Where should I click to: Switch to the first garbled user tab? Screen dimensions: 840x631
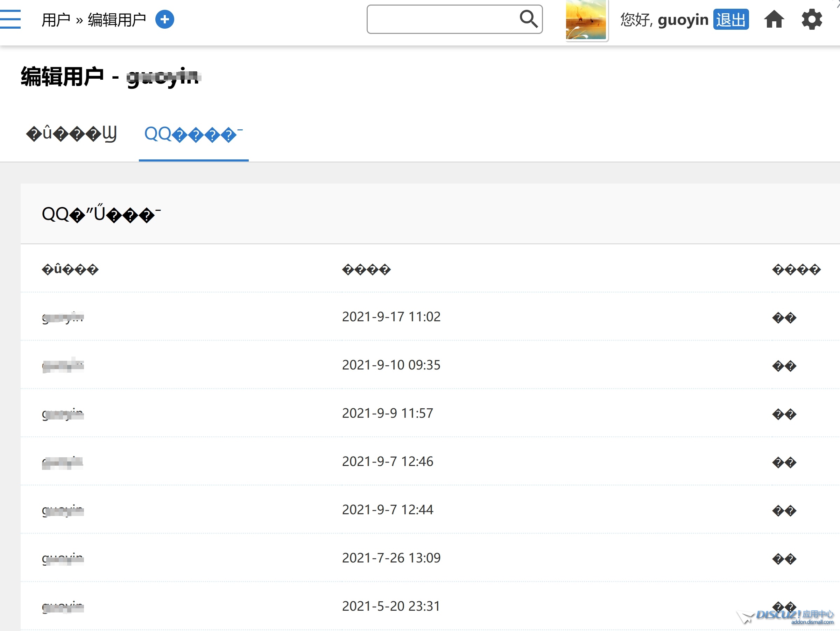pyautogui.click(x=71, y=134)
